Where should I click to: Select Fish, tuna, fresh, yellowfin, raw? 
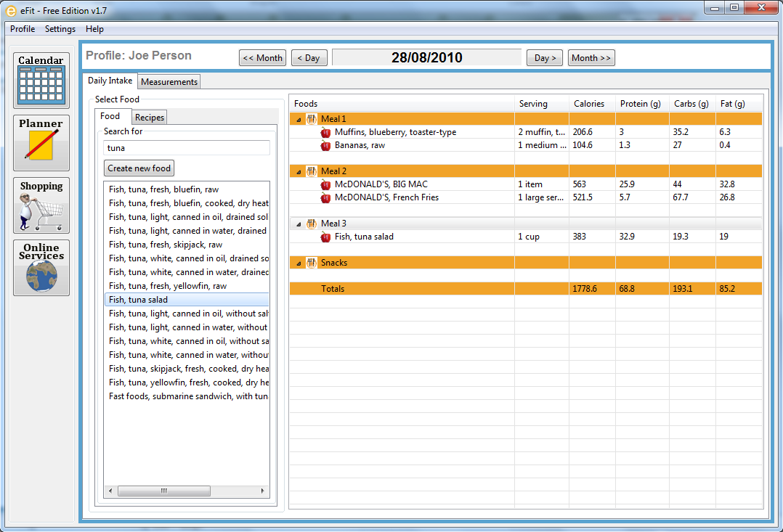pos(187,286)
